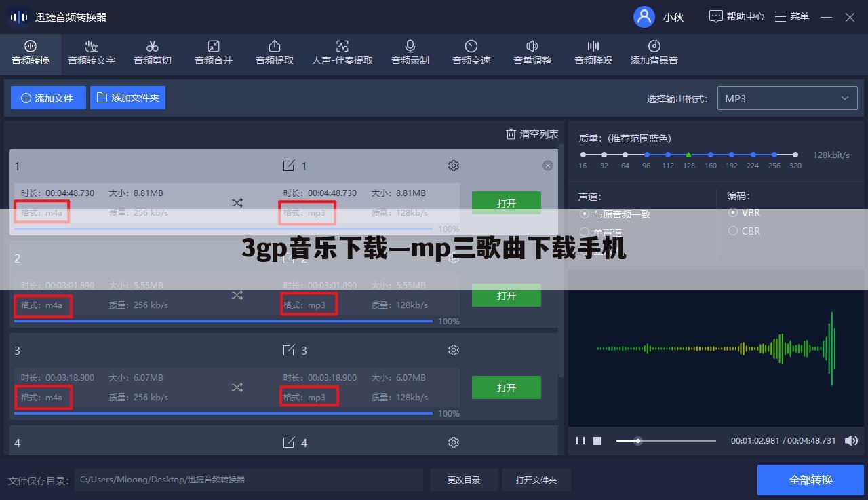Select CBR encoding radio button
Viewport: 868px width, 500px height.
click(733, 231)
